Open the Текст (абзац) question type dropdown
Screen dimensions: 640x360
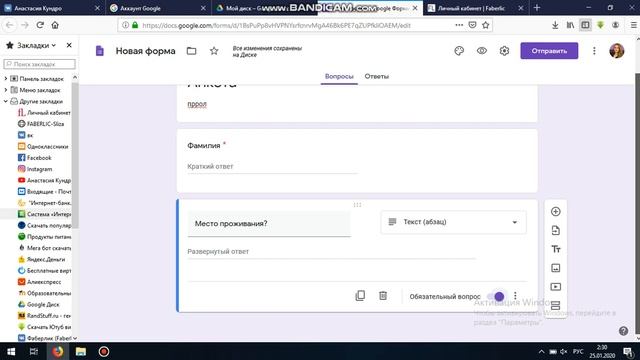[453, 222]
